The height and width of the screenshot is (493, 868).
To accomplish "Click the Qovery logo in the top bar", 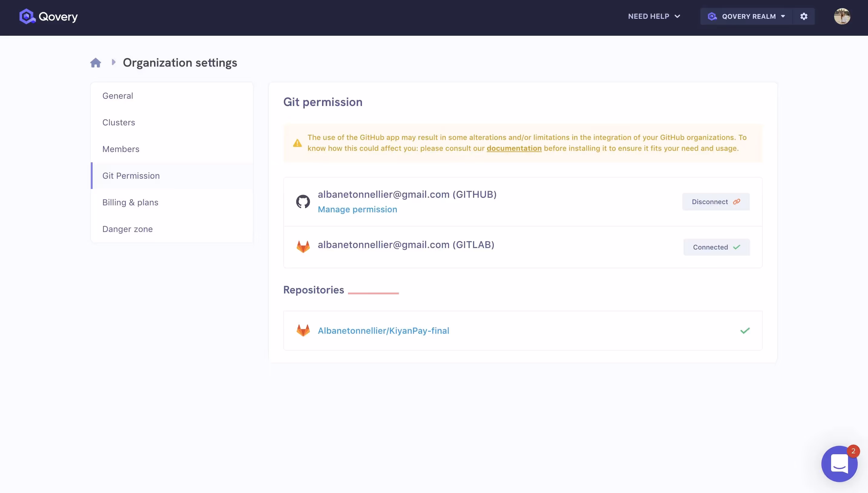I will [x=48, y=16].
